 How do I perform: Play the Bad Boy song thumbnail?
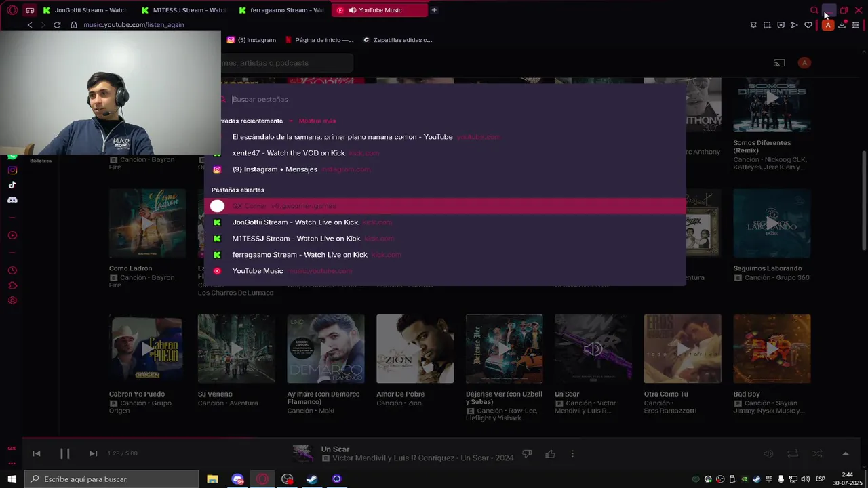point(772,349)
